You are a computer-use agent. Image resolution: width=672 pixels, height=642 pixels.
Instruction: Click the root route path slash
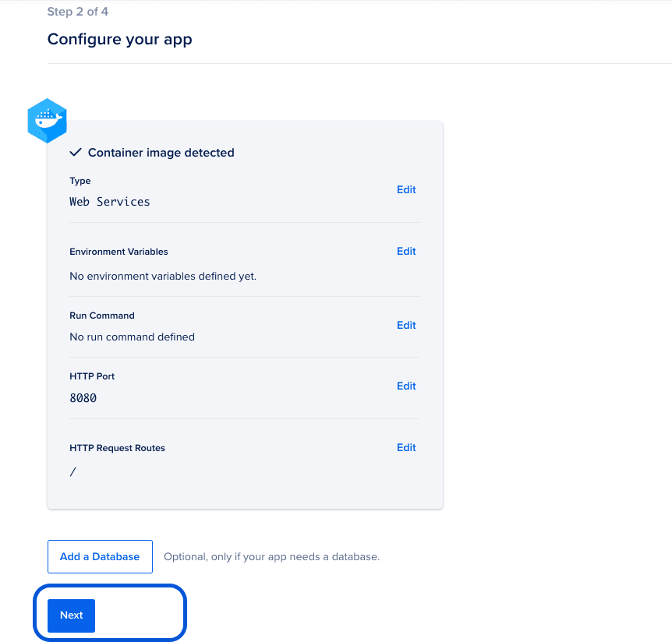[73, 471]
